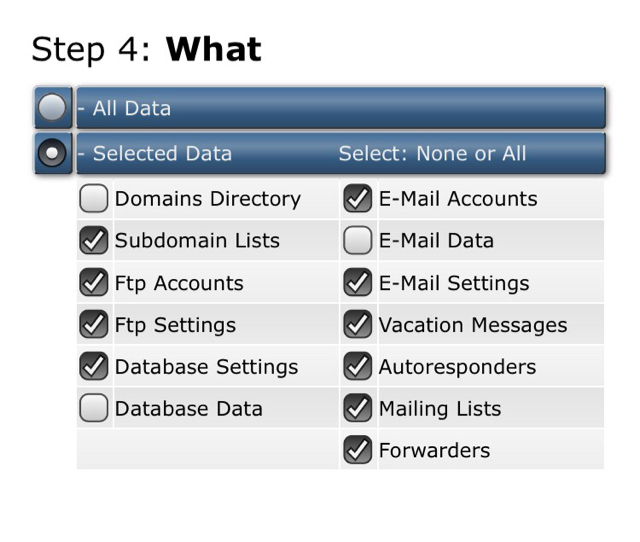Image resolution: width=640 pixels, height=542 pixels.
Task: Click the All link in Select options
Action: coord(514,153)
